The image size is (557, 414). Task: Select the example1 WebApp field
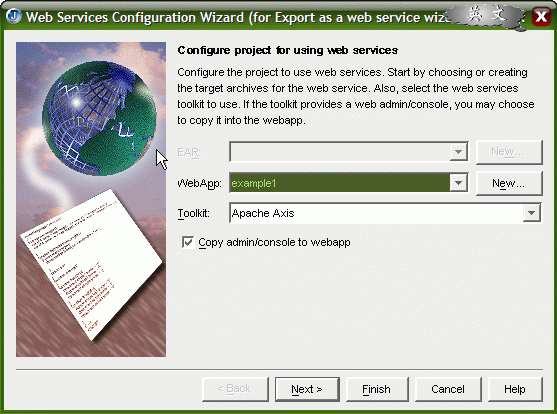coord(340,183)
